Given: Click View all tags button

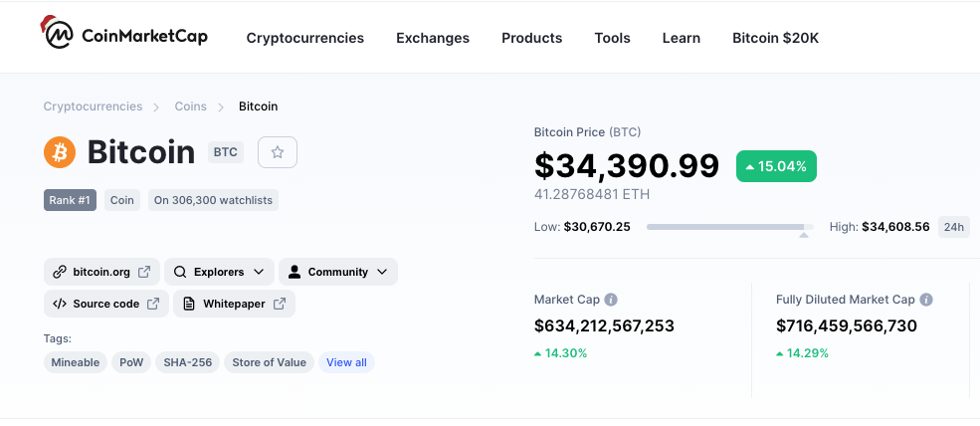Looking at the screenshot, I should click(x=347, y=362).
